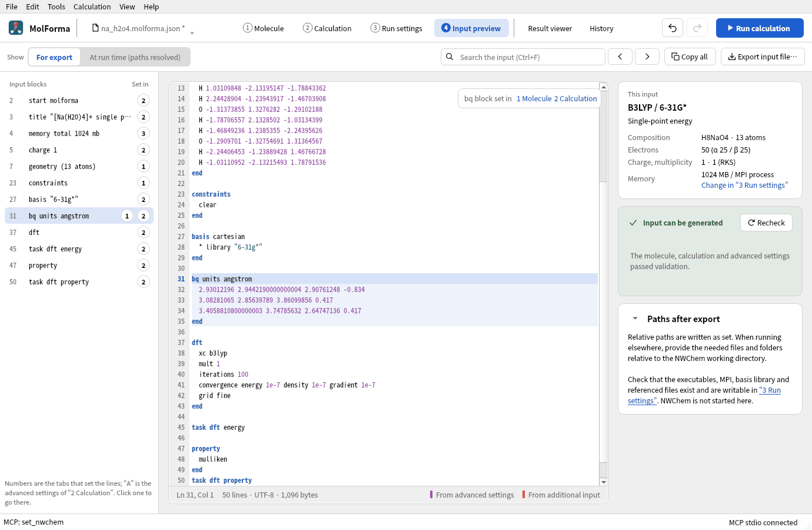Switch to At run time view
The image size is (812, 530).
pyautogui.click(x=135, y=57)
